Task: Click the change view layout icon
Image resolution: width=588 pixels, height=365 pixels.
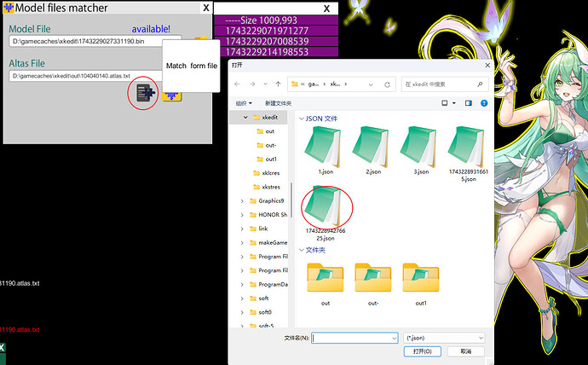Action: pyautogui.click(x=444, y=103)
